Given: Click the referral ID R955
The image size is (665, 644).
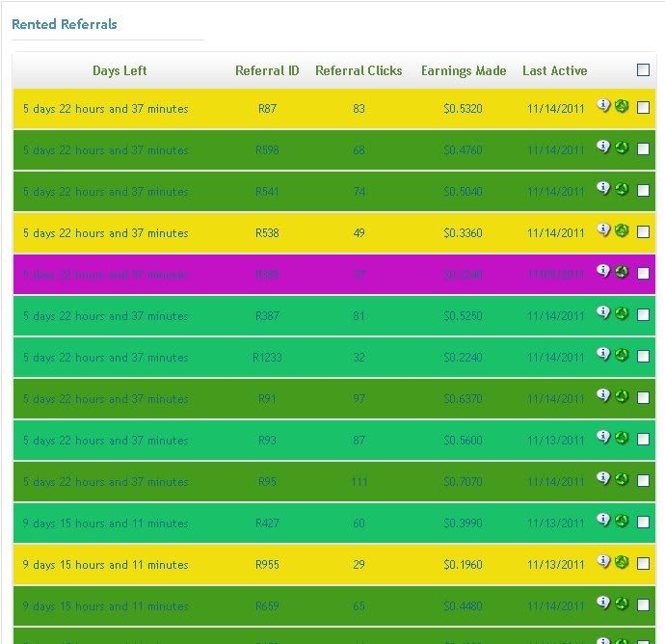Looking at the screenshot, I should (267, 565).
